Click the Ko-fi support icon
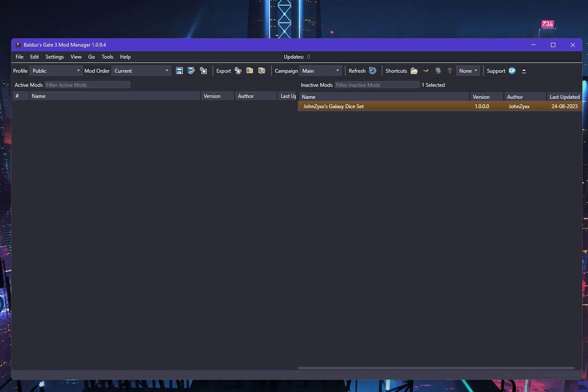Image resolution: width=588 pixels, height=392 pixels. (512, 71)
